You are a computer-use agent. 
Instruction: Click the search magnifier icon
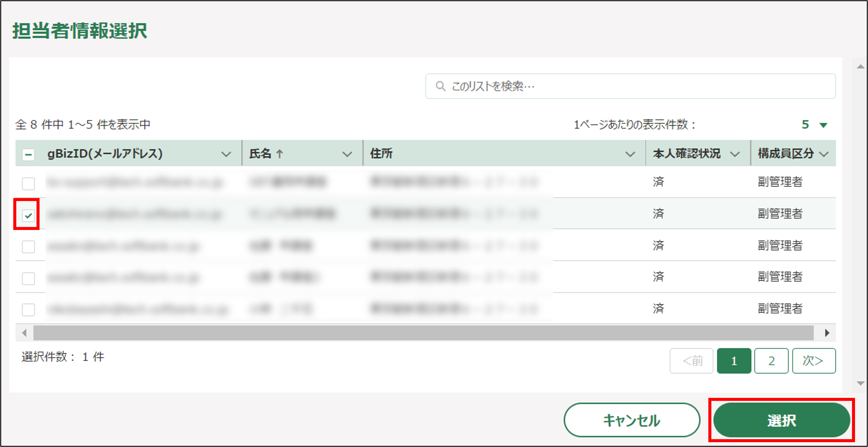click(440, 86)
